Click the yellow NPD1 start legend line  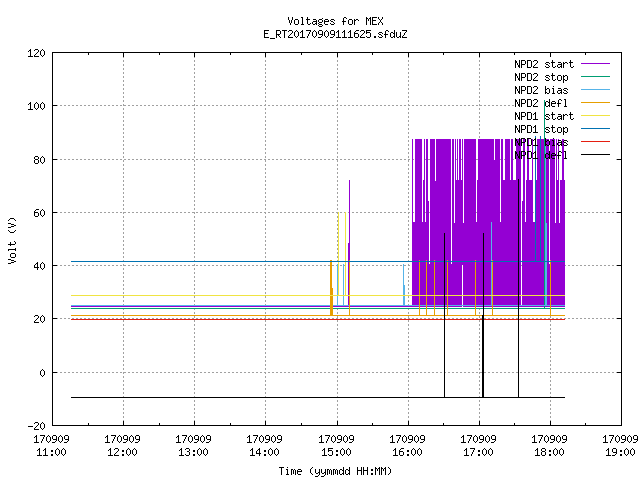pos(595,116)
